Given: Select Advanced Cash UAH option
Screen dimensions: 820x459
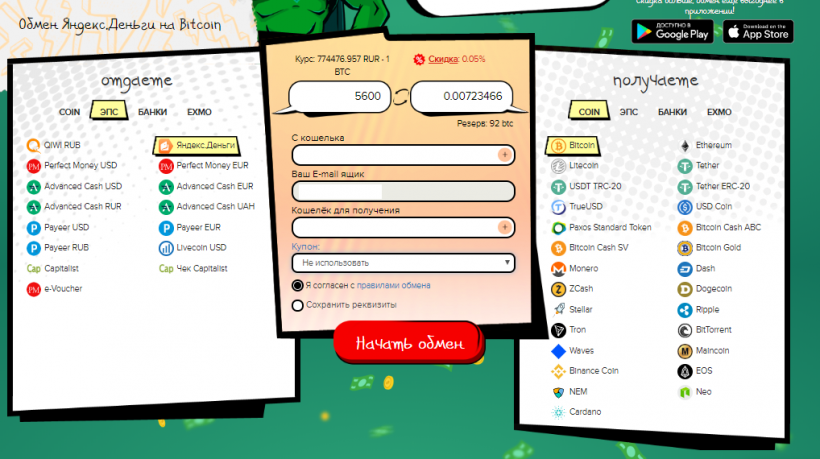Looking at the screenshot, I should coord(215,207).
